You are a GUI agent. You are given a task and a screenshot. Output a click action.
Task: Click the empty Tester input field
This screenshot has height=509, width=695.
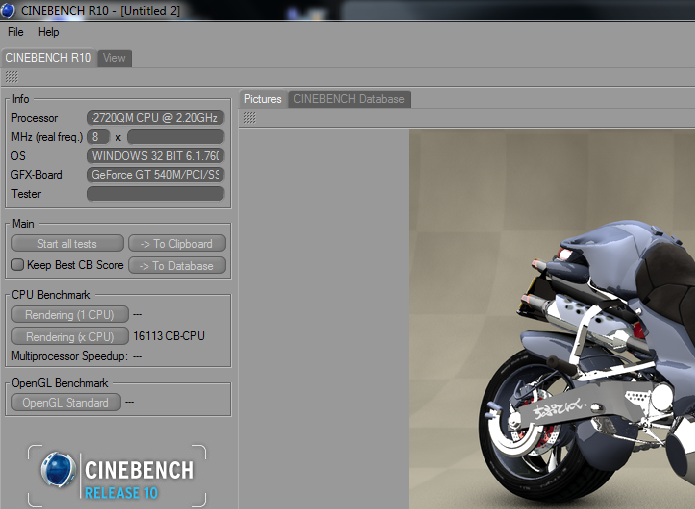(x=155, y=194)
